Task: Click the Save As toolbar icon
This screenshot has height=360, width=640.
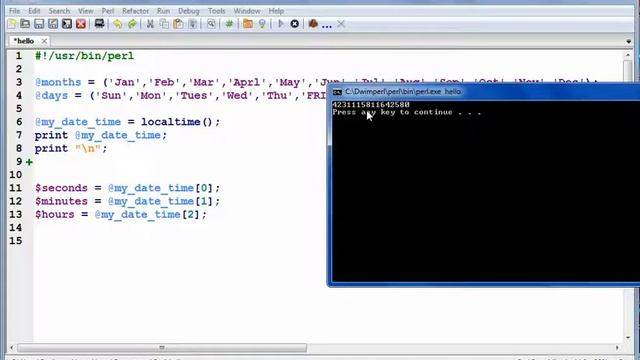Action: [x=53, y=24]
